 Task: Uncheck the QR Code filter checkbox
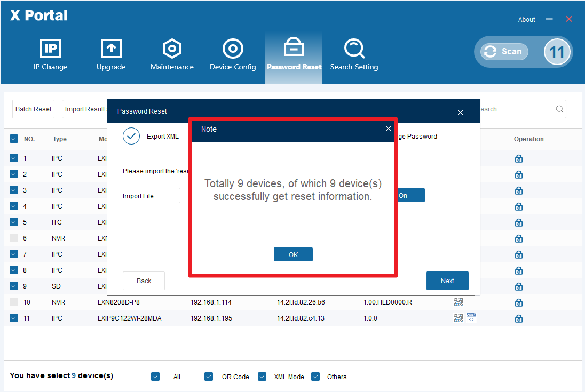pyautogui.click(x=209, y=377)
